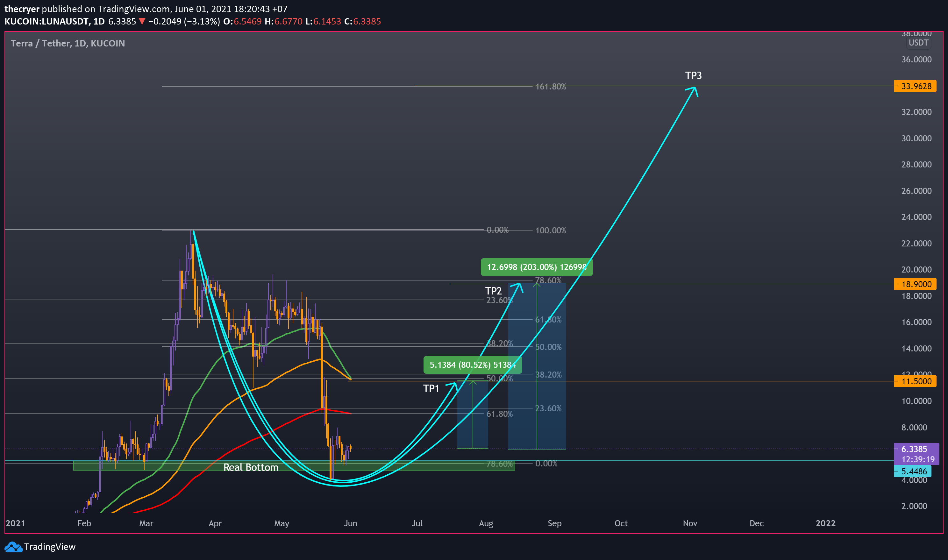Click the TradingView wordmark text
The image size is (948, 560).
pyautogui.click(x=50, y=547)
